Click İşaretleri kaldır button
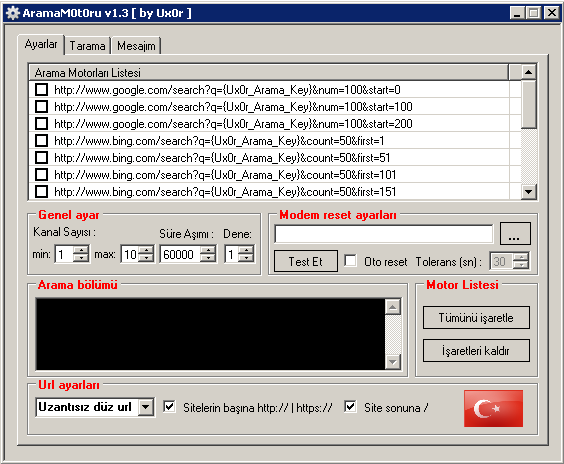 (x=476, y=350)
